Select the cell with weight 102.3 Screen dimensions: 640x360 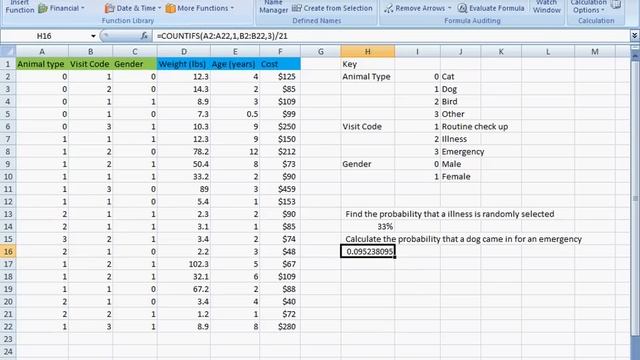tap(184, 264)
